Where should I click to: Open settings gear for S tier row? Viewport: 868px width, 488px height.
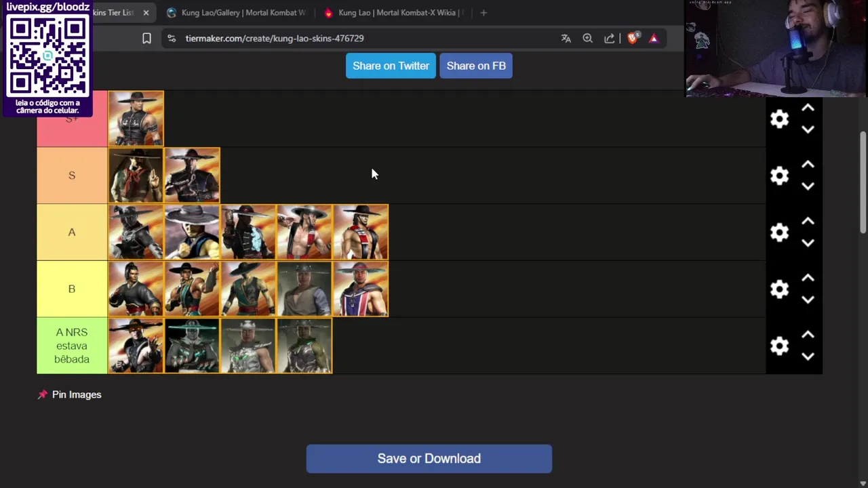tap(780, 176)
